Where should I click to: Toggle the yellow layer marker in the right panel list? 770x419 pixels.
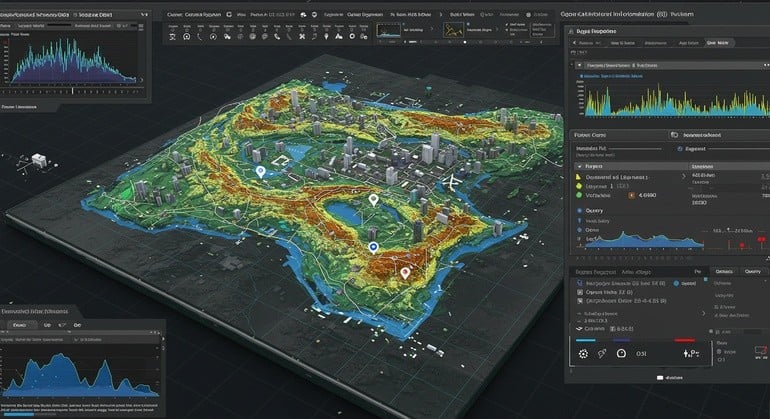577,175
